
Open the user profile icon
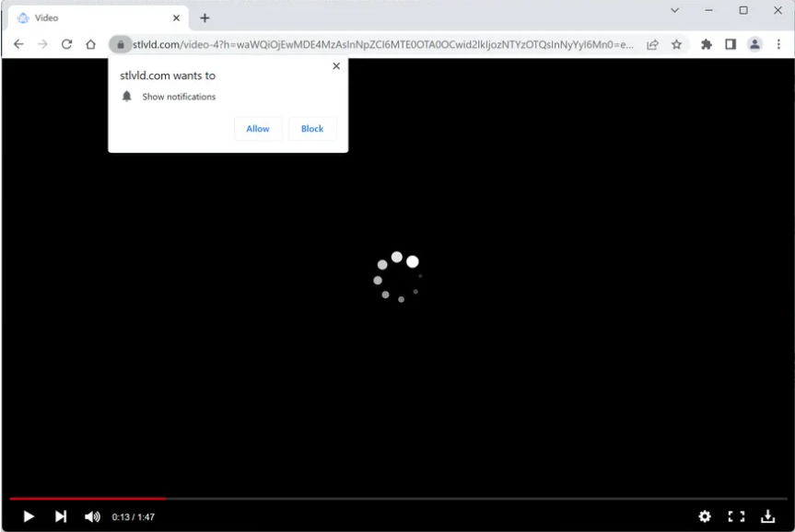tap(754, 44)
